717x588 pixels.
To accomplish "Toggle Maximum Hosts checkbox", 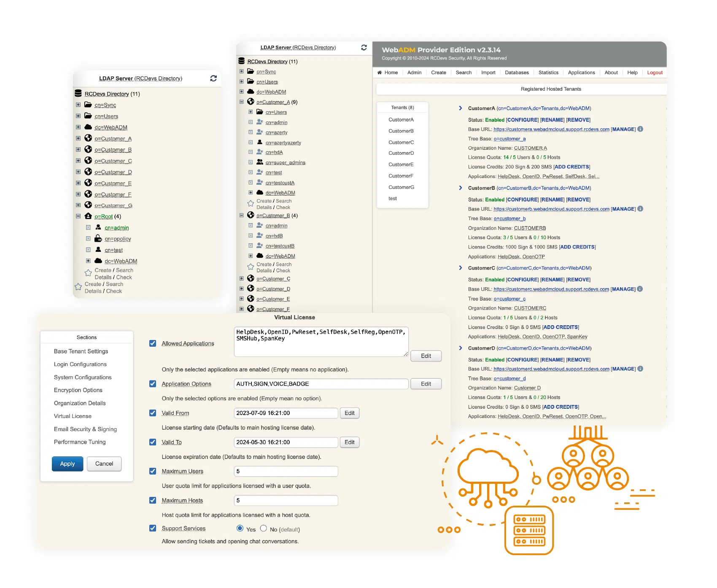I will point(153,500).
